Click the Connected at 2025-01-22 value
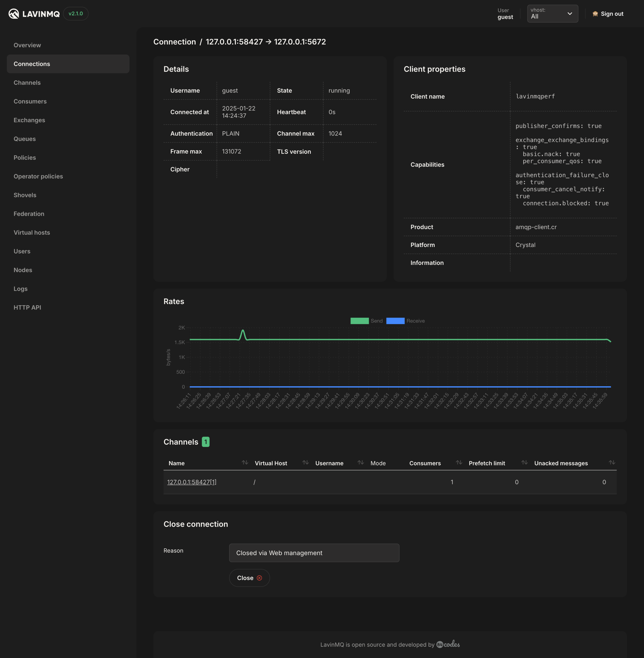644x658 pixels. (238, 112)
